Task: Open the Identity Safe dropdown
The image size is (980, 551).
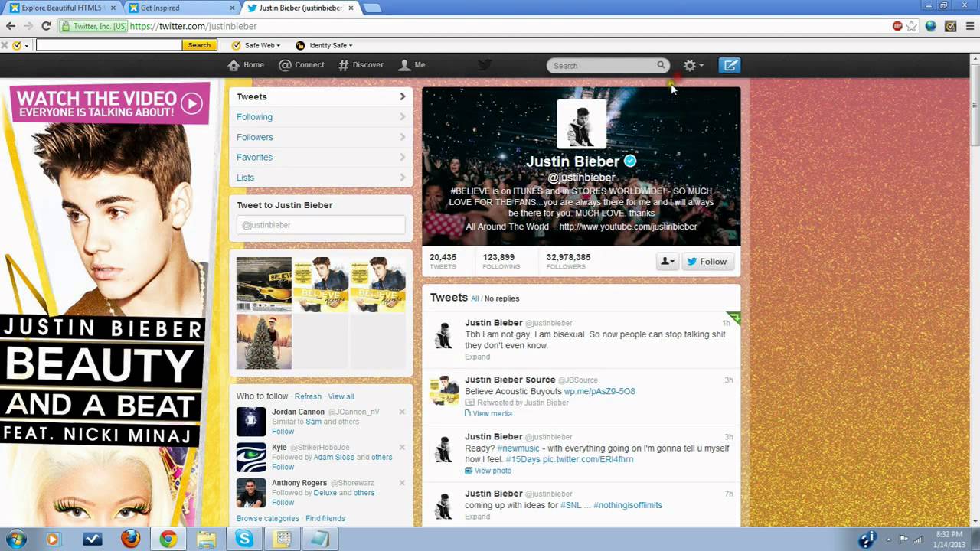Action: 324,45
